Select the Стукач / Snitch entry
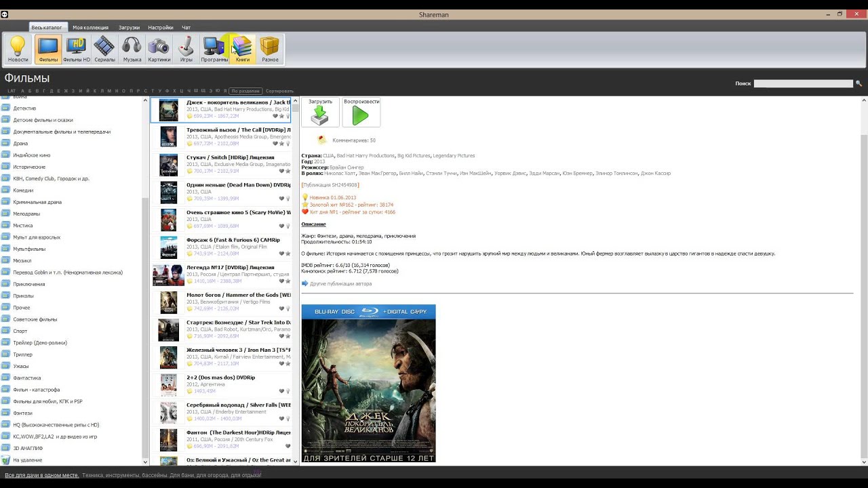Screen dimensions: 868x488 [221, 164]
